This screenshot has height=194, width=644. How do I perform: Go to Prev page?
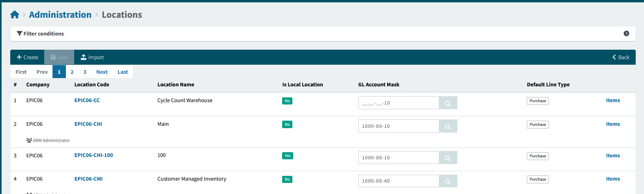pos(42,72)
